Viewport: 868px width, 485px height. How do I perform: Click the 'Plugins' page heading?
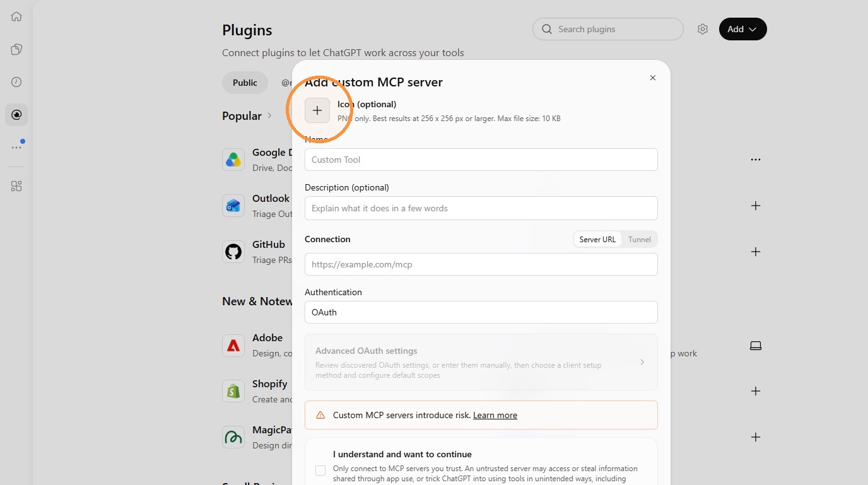(247, 30)
